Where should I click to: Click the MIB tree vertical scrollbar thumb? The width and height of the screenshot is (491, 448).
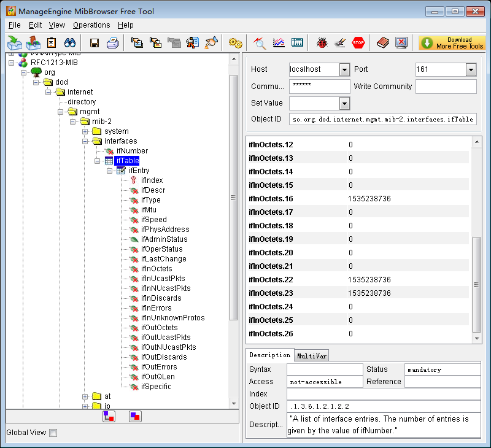tap(233, 198)
